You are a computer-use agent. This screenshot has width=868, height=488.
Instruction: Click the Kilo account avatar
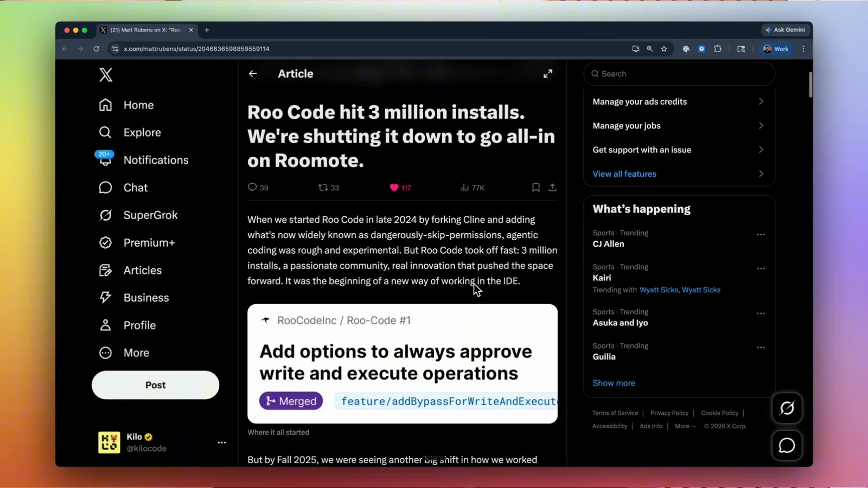[109, 442]
